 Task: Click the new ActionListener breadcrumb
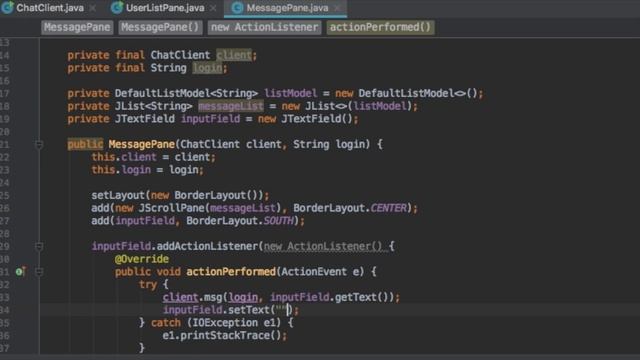[264, 27]
